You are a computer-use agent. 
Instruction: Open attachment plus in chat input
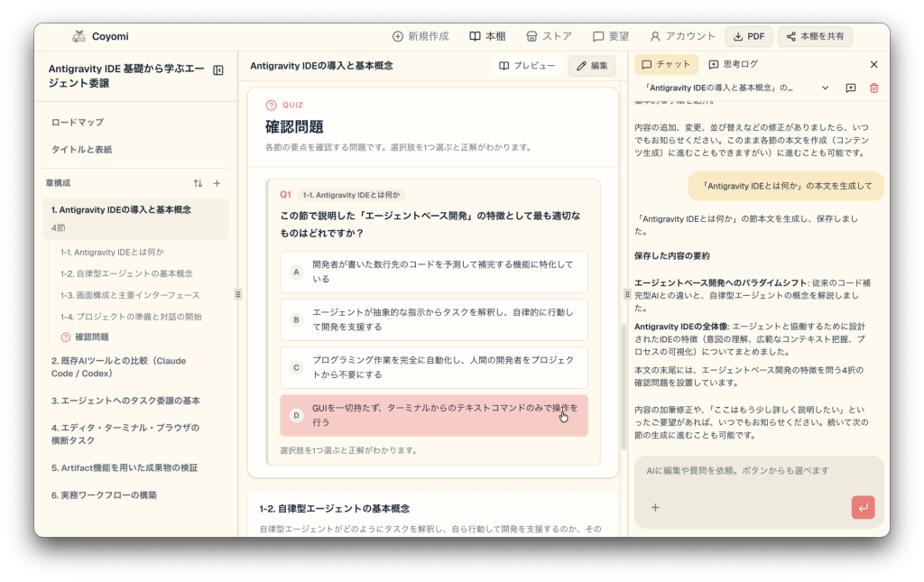coord(655,507)
